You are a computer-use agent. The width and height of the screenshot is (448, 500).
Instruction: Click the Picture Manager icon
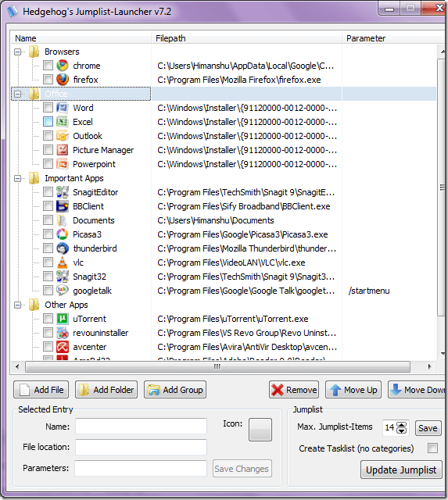pos(63,150)
